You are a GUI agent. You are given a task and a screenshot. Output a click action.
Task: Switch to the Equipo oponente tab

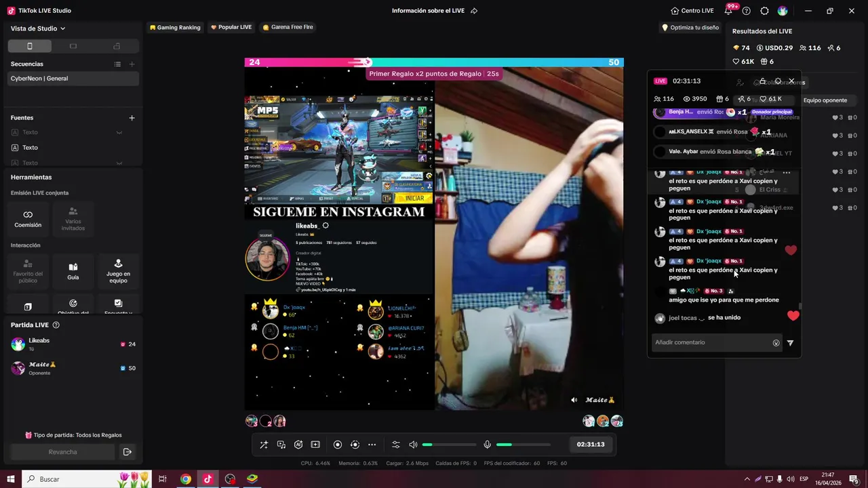[x=825, y=100]
